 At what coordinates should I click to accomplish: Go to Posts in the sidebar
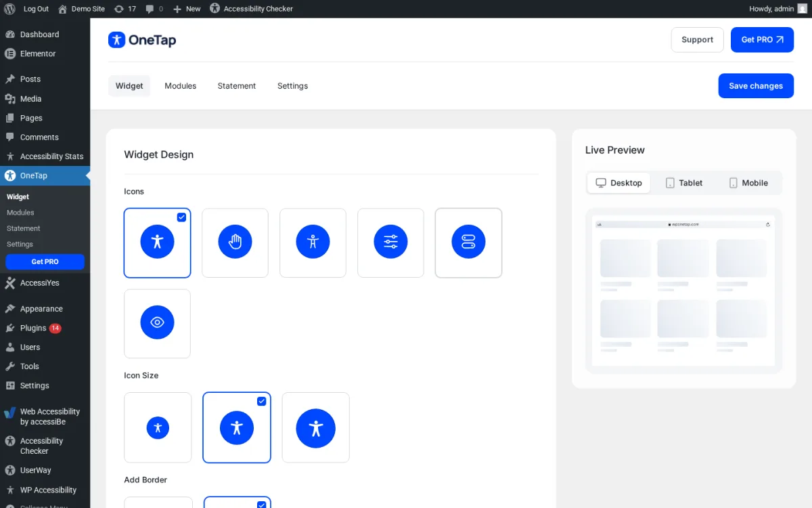pyautogui.click(x=45, y=79)
